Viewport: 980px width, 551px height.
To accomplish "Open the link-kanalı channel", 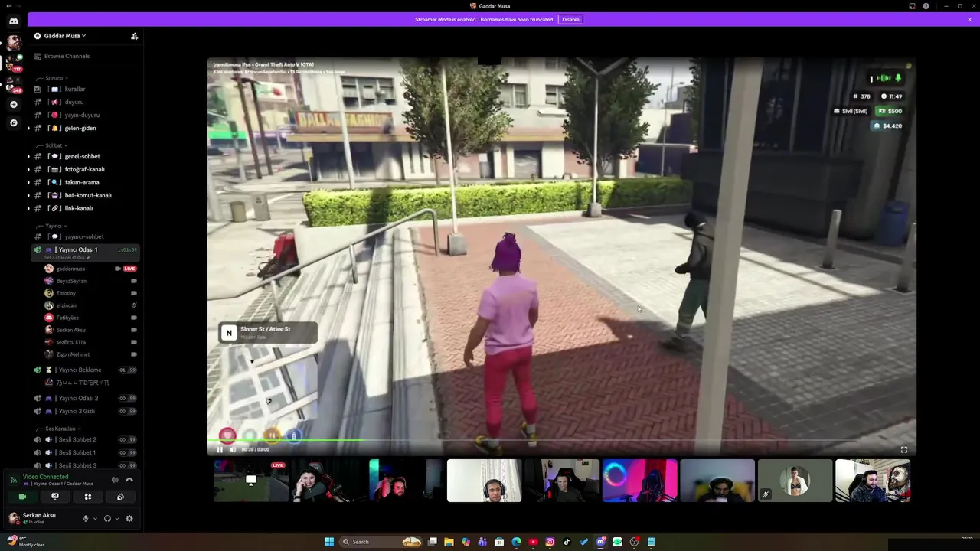I will [x=84, y=208].
